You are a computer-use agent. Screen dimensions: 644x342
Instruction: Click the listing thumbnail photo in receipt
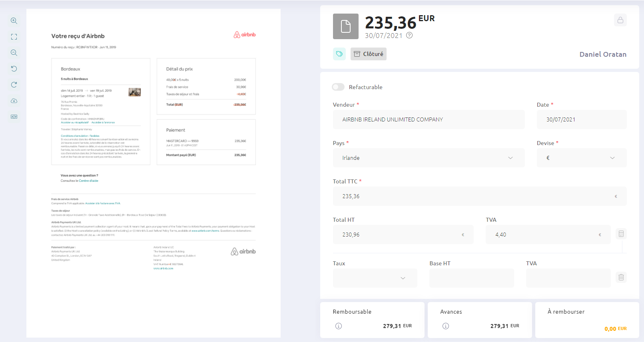135,92
